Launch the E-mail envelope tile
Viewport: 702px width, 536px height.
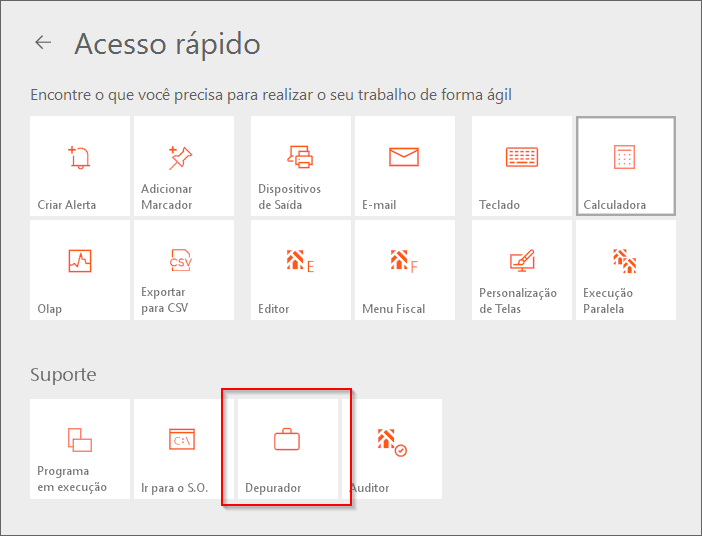click(x=405, y=166)
